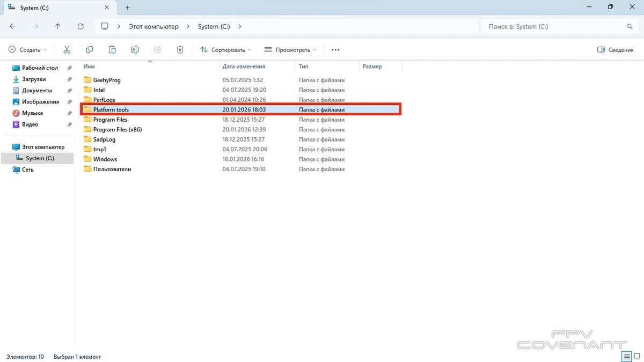This screenshot has width=644, height=362.
Task: Click pin icon next to Музыка
Action: (x=69, y=113)
